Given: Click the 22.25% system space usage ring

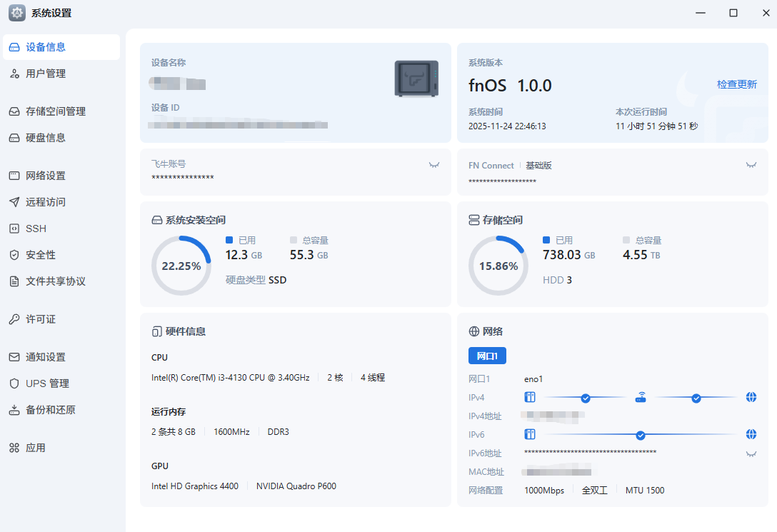Looking at the screenshot, I should click(181, 266).
